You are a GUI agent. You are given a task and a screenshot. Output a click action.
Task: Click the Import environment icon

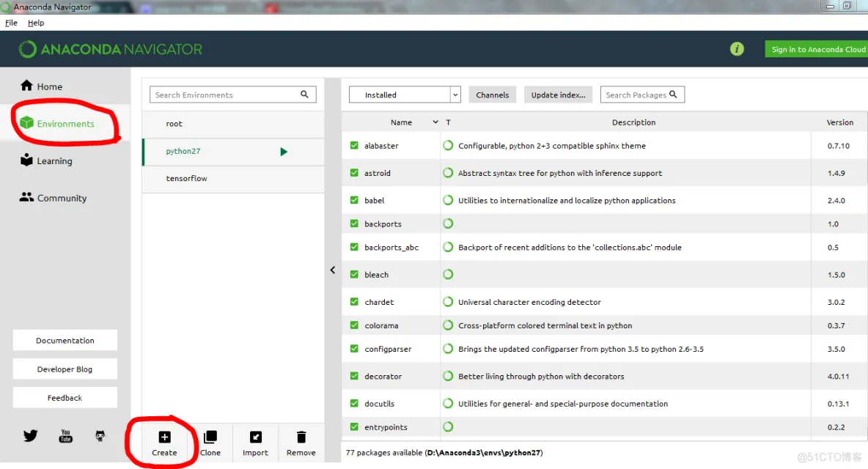point(255,437)
